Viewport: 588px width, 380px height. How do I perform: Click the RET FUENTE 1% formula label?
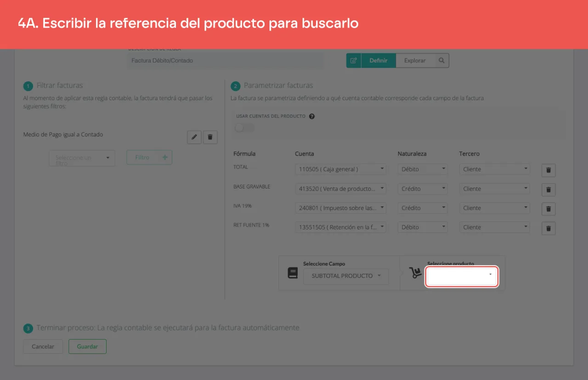tap(251, 225)
